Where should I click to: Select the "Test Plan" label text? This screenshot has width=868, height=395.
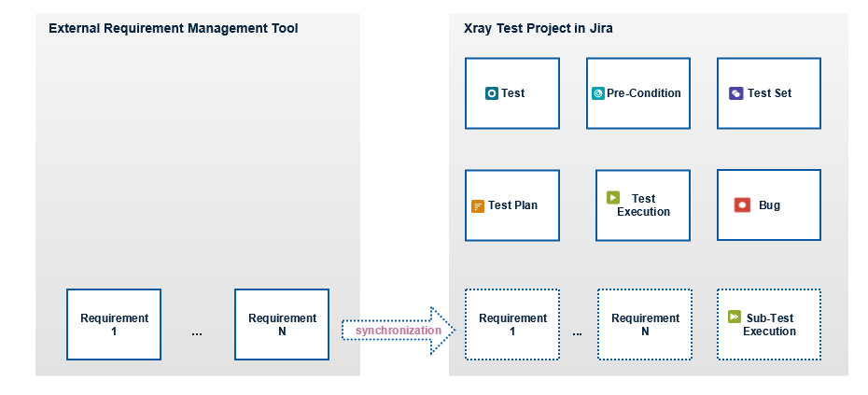click(512, 205)
